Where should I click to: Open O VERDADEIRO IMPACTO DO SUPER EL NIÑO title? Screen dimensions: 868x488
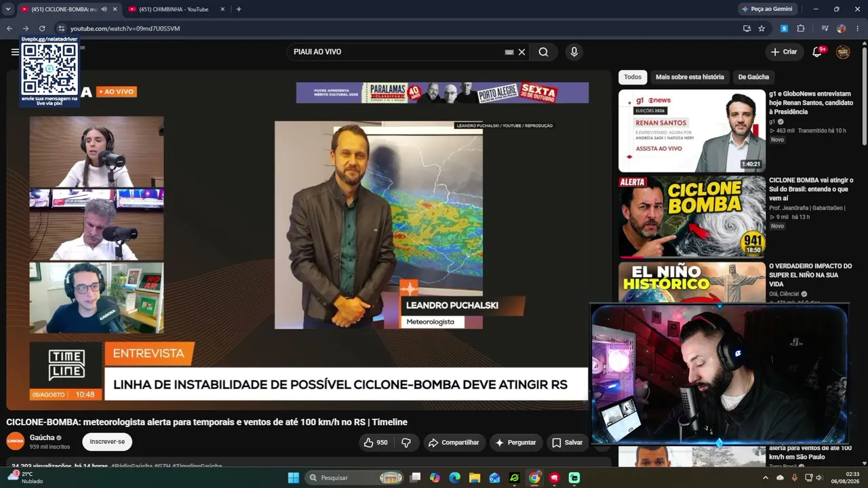point(810,275)
